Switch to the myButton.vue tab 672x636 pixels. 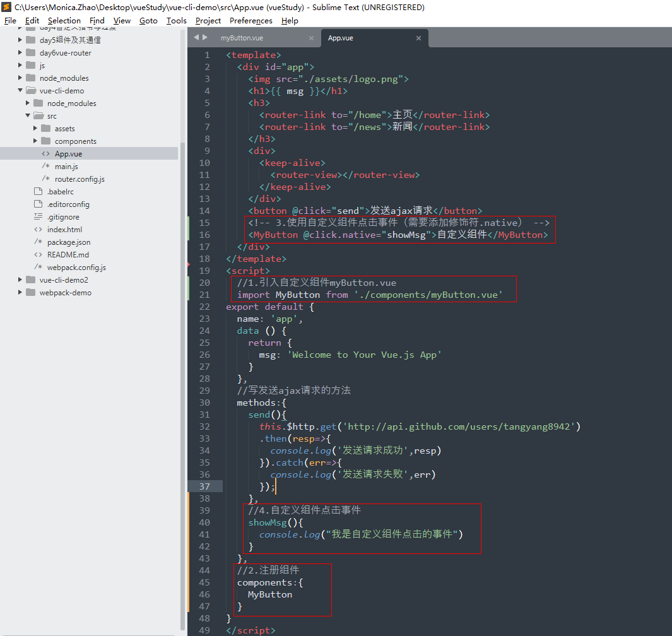pyautogui.click(x=242, y=38)
